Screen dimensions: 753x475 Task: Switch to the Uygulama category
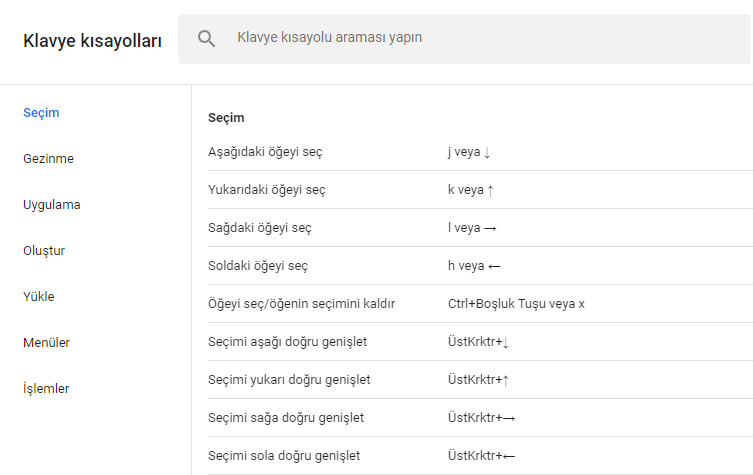pyautogui.click(x=51, y=205)
